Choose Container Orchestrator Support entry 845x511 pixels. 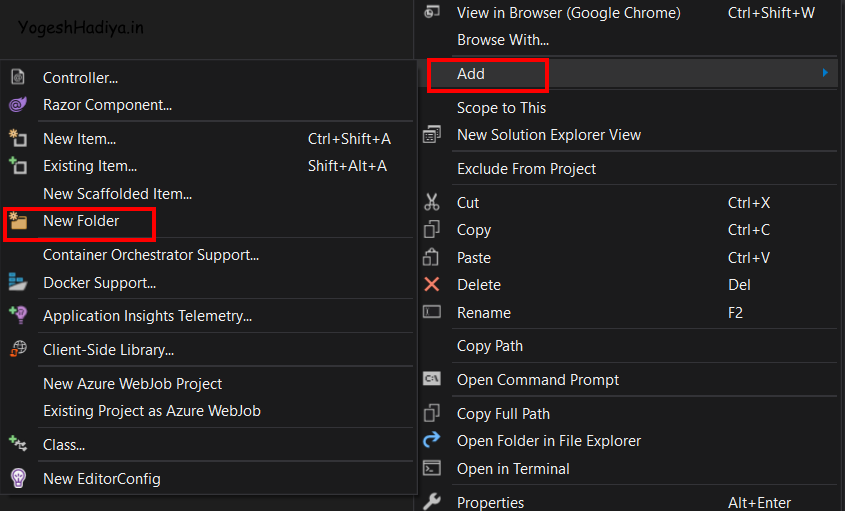point(151,255)
